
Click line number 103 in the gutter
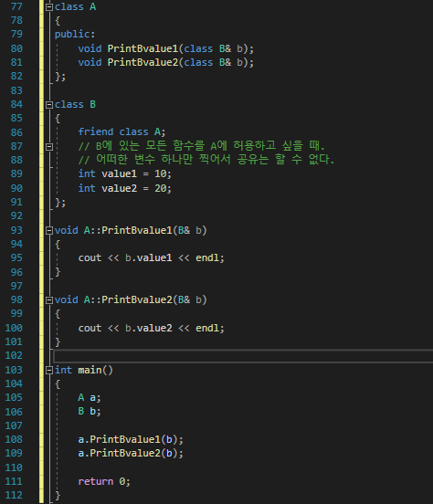14,370
